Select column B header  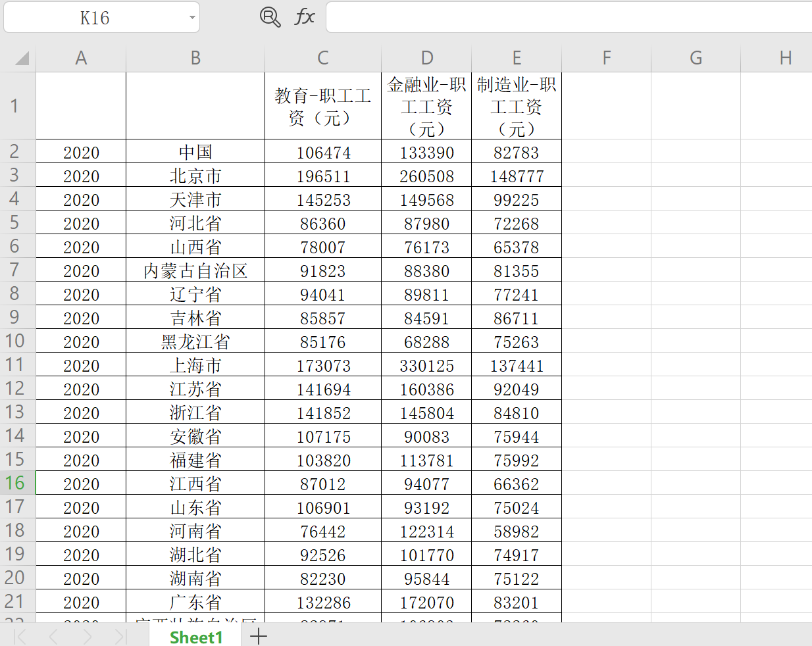pos(195,59)
